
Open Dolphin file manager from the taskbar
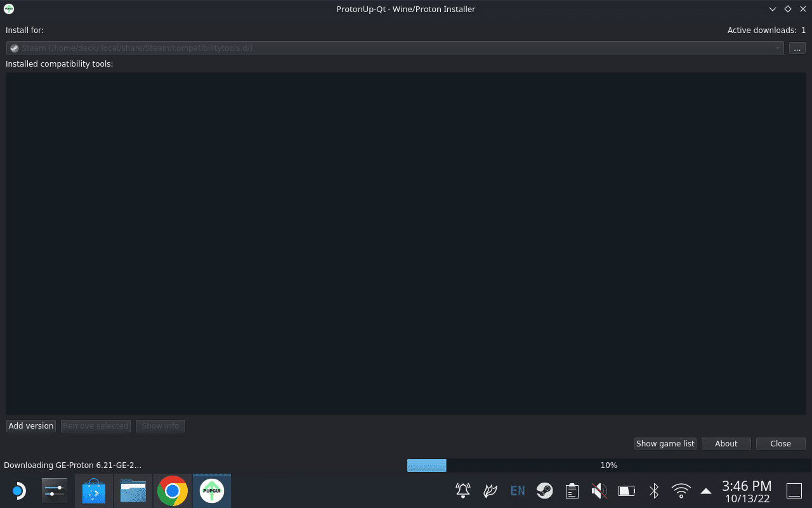[x=133, y=491]
